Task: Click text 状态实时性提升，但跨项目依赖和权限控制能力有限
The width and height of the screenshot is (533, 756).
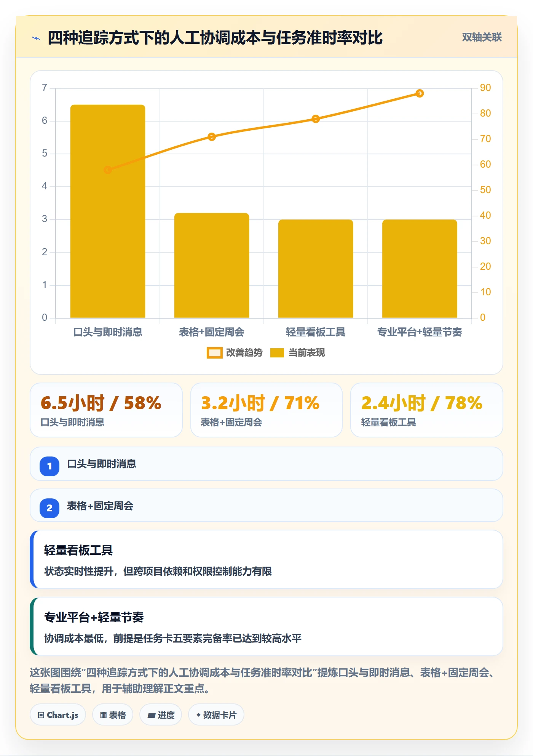Action: (x=158, y=571)
